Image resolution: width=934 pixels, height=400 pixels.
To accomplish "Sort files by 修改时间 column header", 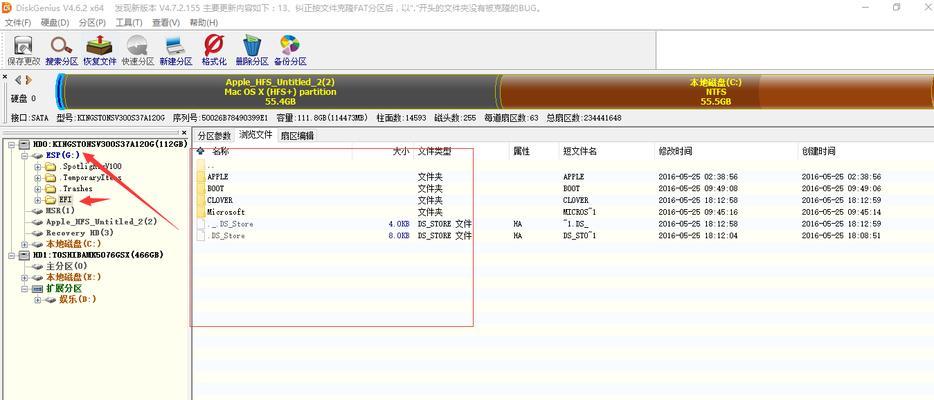I will 726,152.
